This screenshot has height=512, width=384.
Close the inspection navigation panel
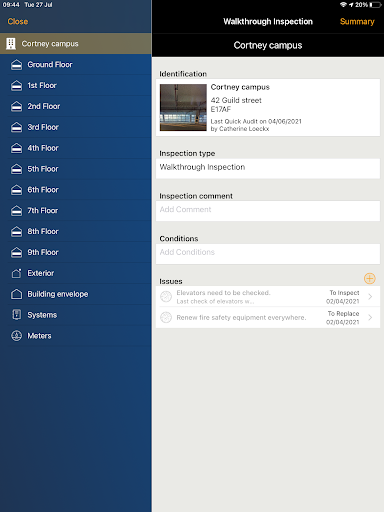(18, 22)
